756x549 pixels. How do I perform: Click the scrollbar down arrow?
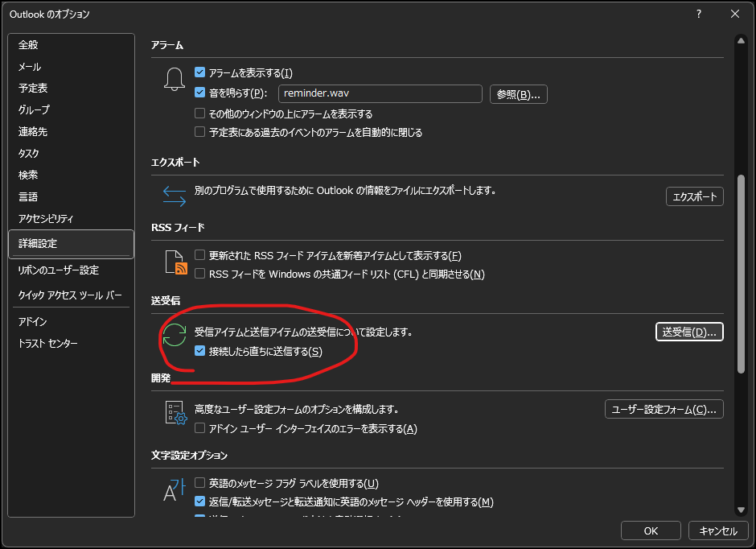741,510
